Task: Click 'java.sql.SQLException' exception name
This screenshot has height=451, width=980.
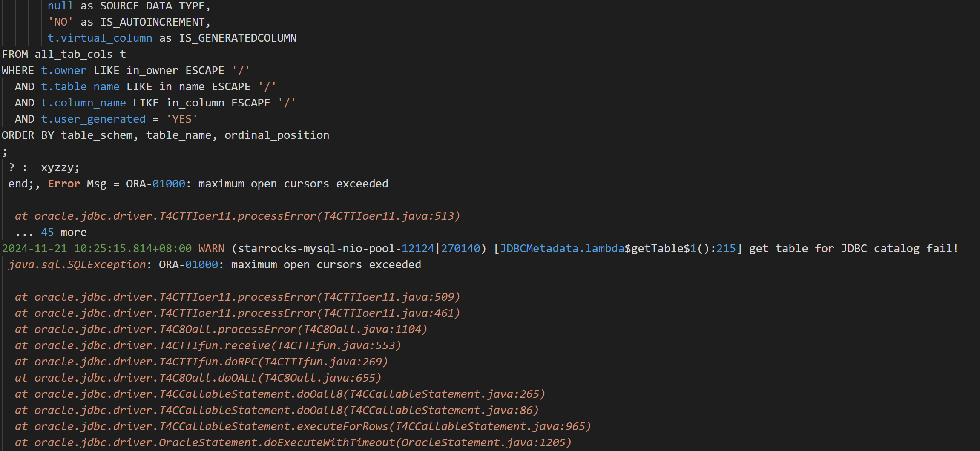Action: pos(77,265)
